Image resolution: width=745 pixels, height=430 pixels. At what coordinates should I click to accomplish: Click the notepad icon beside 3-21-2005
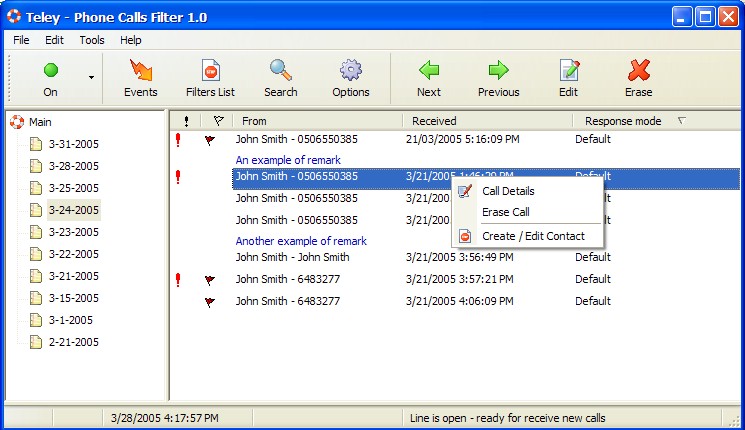[x=36, y=276]
